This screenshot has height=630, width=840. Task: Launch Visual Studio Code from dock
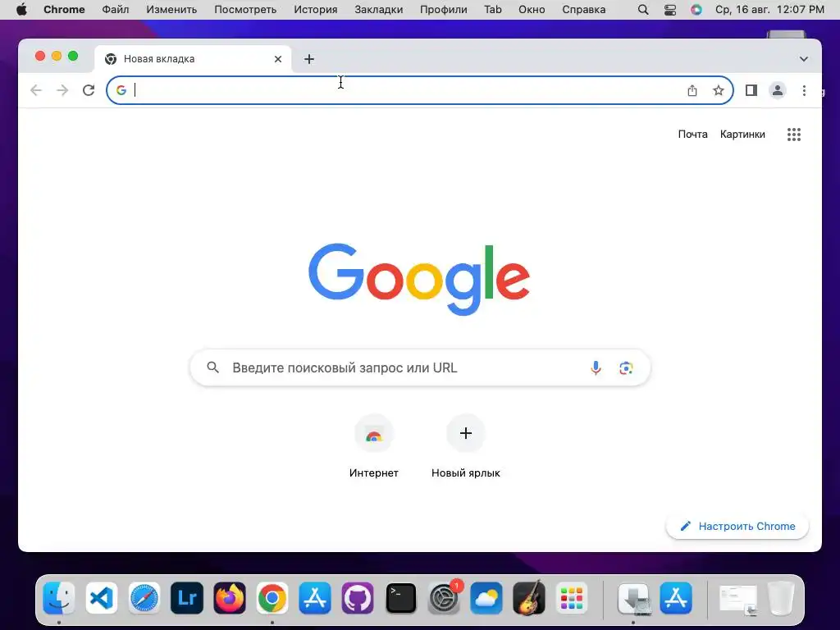tap(101, 598)
